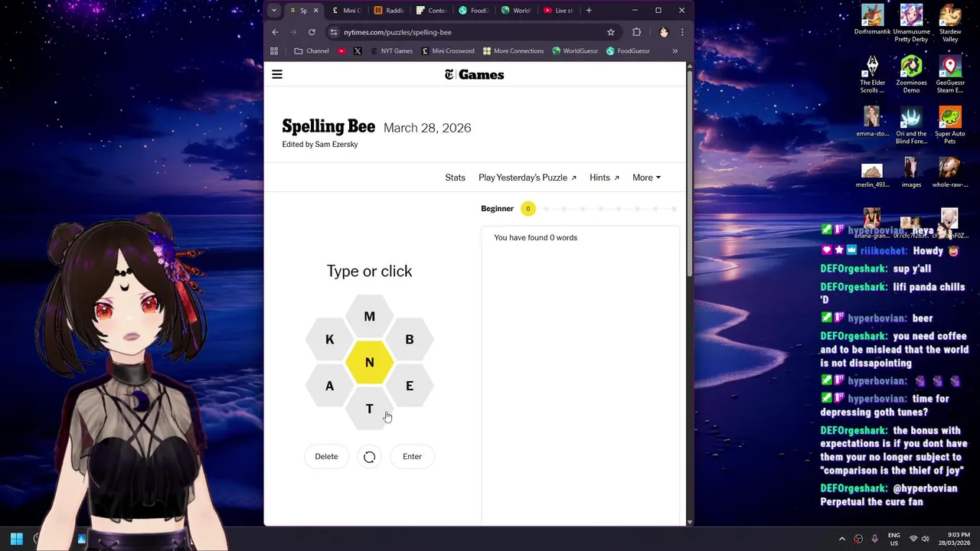The width and height of the screenshot is (980, 551).
Task: Open the browser extensions puzzle icon
Action: click(x=636, y=32)
